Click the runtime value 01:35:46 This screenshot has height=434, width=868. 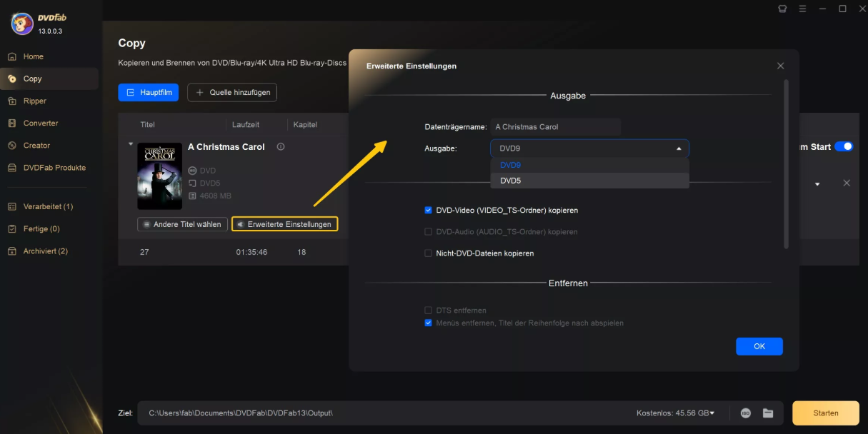tap(252, 252)
